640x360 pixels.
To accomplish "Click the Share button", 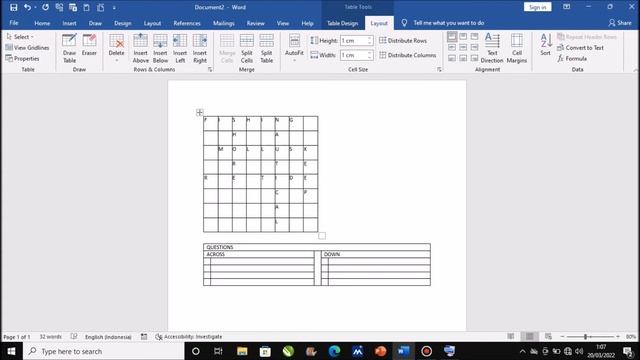I will tap(620, 23).
